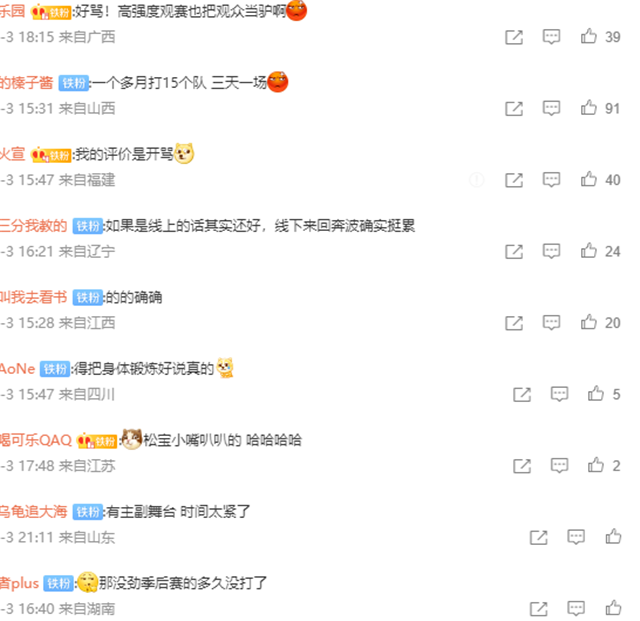The width and height of the screenshot is (640, 621).
Task: Click the crown 铁粉 badge beside 火宣
Action: click(51, 155)
